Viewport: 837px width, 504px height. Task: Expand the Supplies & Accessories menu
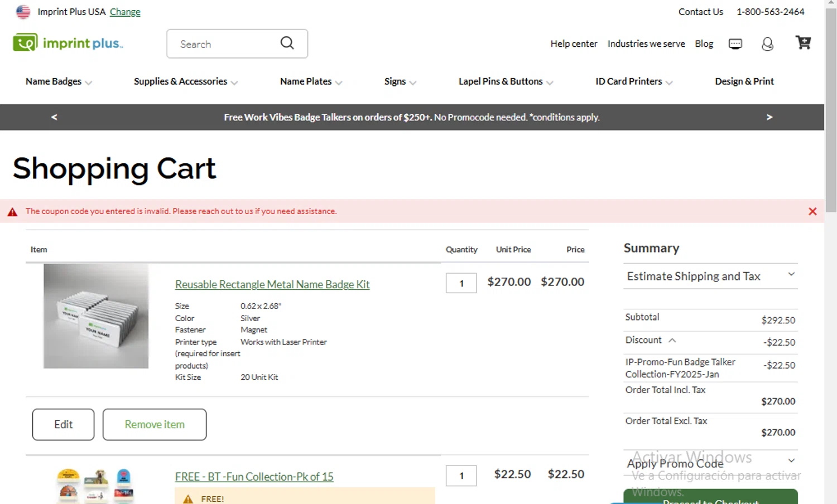click(186, 81)
